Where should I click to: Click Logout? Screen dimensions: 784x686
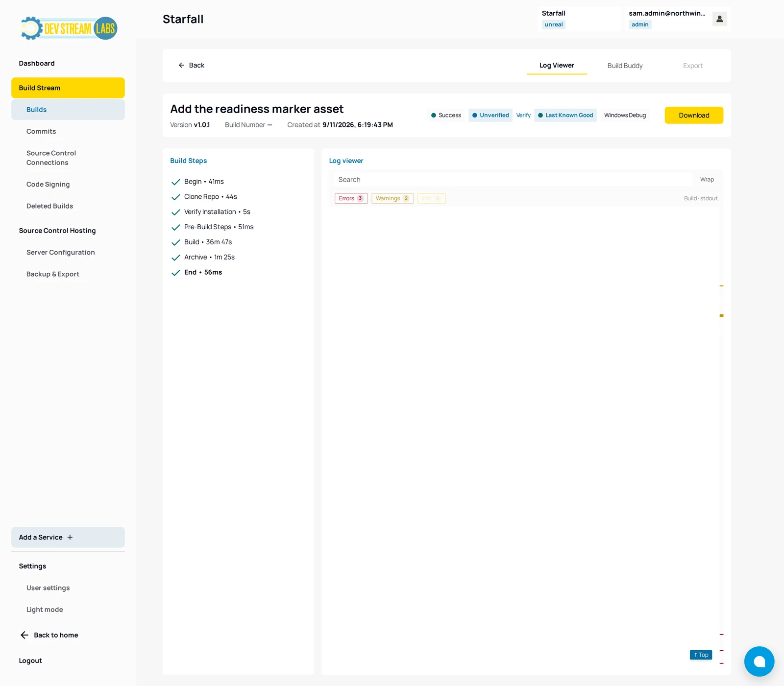click(x=30, y=661)
